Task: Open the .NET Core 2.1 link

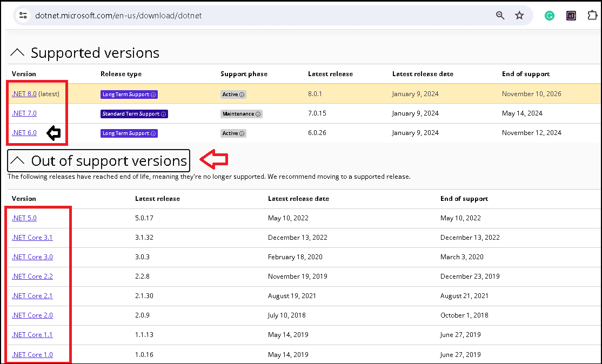Action: 32,296
